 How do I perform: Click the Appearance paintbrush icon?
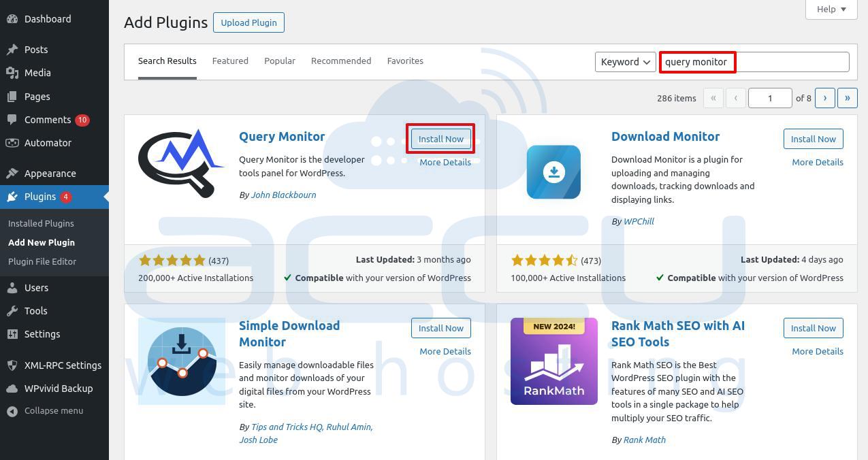(12, 174)
